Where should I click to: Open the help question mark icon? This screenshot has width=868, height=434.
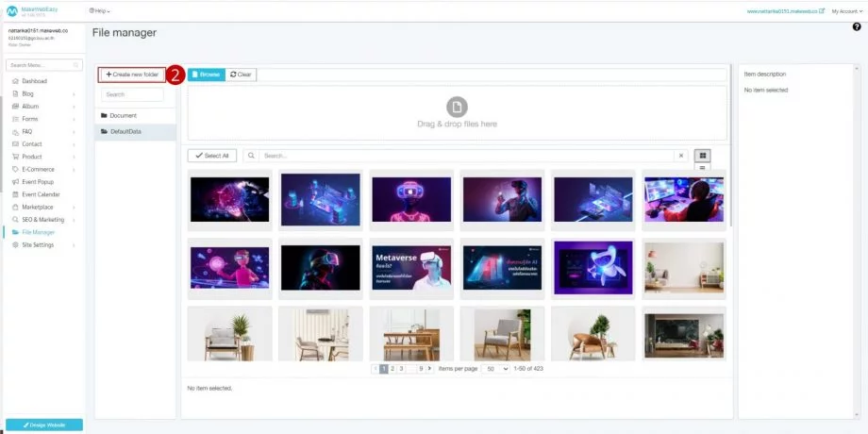pos(857,26)
